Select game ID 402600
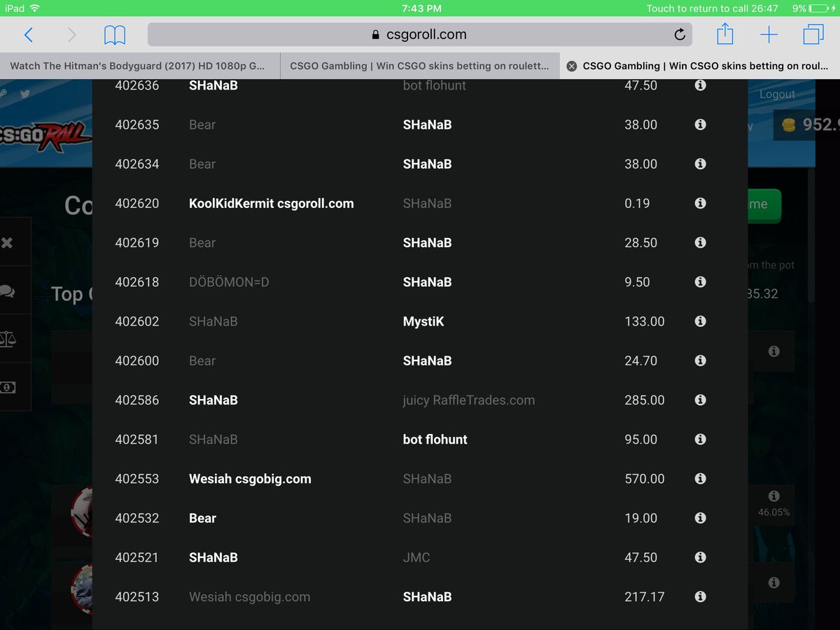The image size is (840, 630). click(137, 360)
